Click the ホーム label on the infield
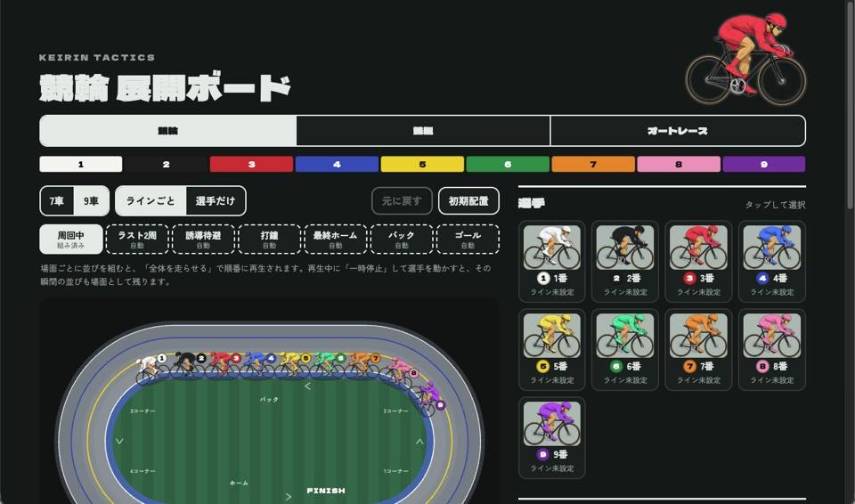 239,483
